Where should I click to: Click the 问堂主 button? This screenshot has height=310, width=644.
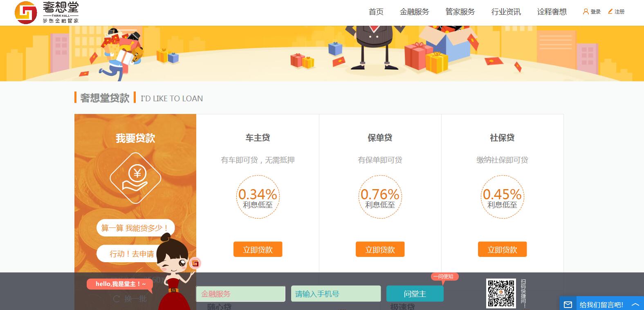point(415,294)
